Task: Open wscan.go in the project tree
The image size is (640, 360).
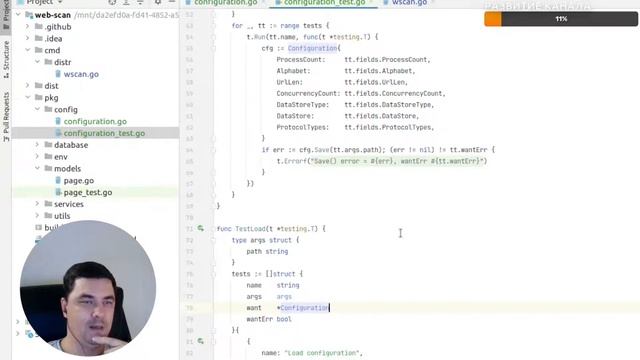Action: [x=81, y=74]
